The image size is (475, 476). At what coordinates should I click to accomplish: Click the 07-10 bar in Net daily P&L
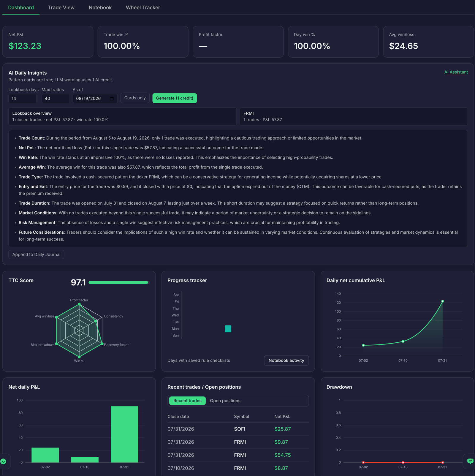[x=85, y=460]
